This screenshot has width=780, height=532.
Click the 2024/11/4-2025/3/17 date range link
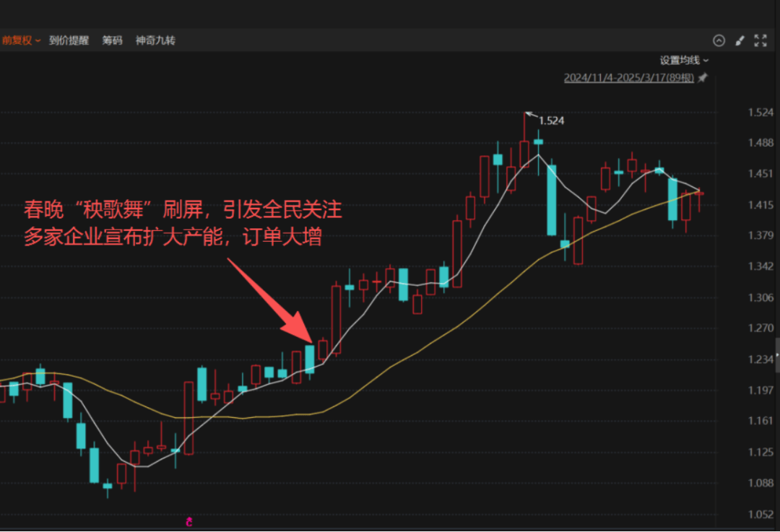(x=628, y=78)
